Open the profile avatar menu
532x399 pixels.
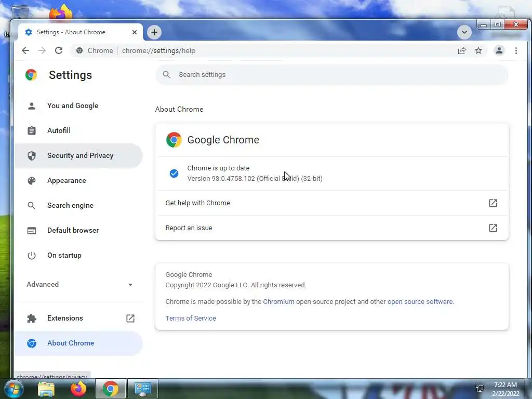(499, 50)
